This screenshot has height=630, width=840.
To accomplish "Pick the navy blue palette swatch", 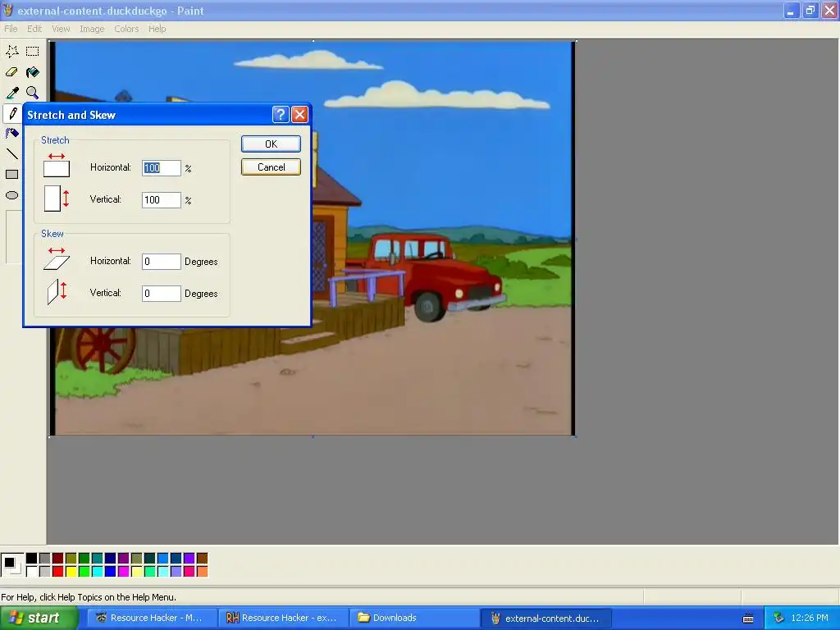I will pyautogui.click(x=111, y=558).
